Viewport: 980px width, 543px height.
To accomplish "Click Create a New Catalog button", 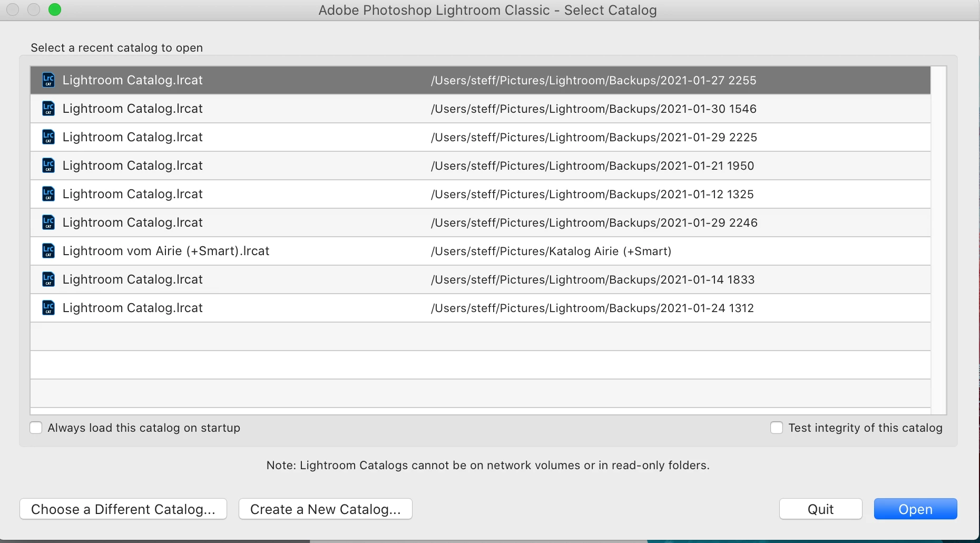I will (326, 509).
